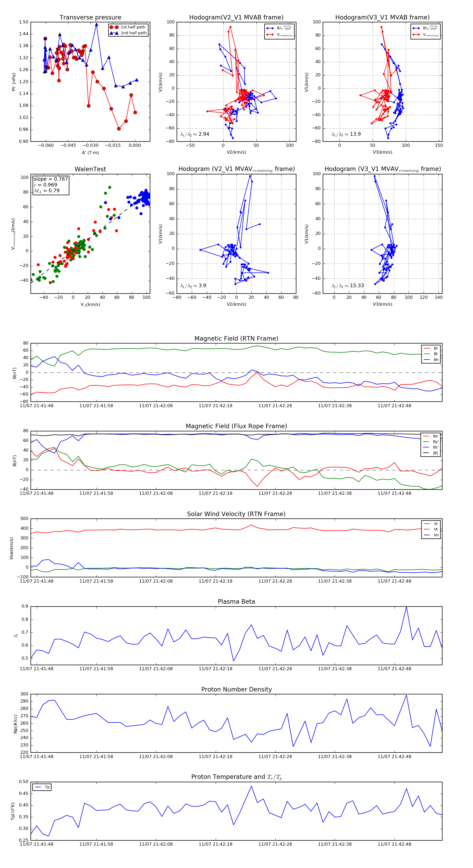Click the "1.50" tick on Transverse pressure axis
Screen dimensions: 473x868
click(24, 22)
